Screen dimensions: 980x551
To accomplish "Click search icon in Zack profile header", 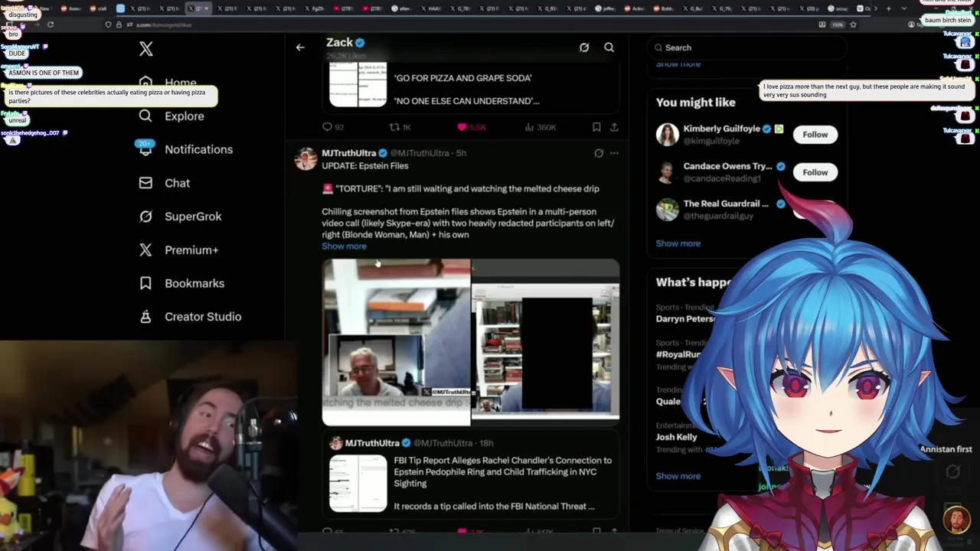I will (x=609, y=47).
